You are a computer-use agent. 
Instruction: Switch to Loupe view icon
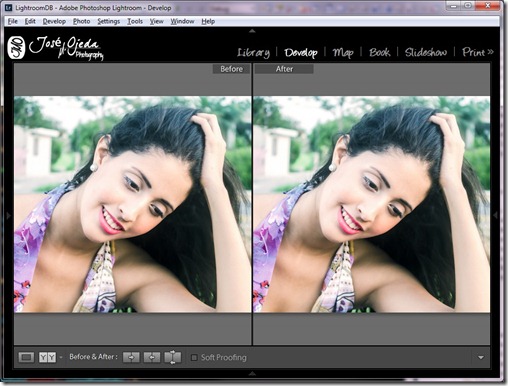point(26,357)
